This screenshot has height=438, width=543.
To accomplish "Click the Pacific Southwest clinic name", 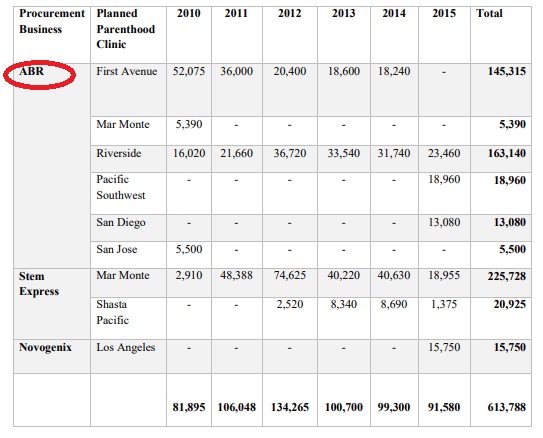I will 121,187.
